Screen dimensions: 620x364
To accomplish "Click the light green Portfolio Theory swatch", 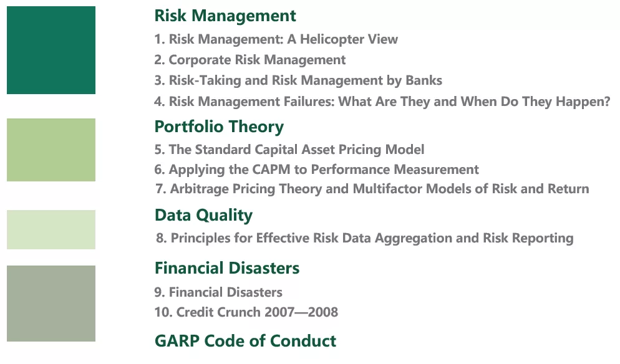I will [51, 150].
